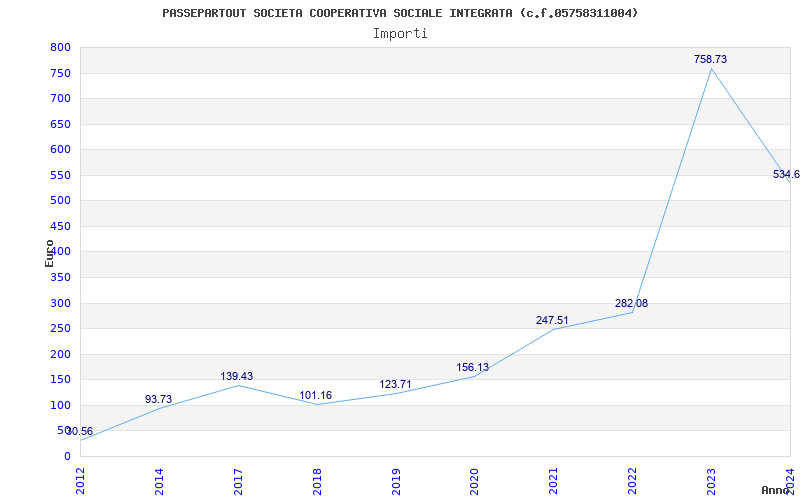Click the 30.56 data label
This screenshot has height=500, width=800.
[x=80, y=432]
